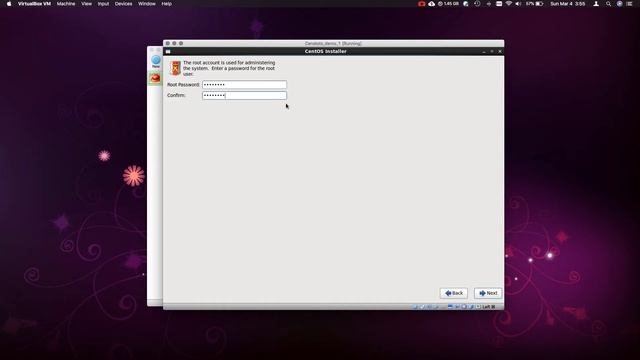
Task: Click the New icon in VirtualBox Manager window
Action: coord(156,62)
